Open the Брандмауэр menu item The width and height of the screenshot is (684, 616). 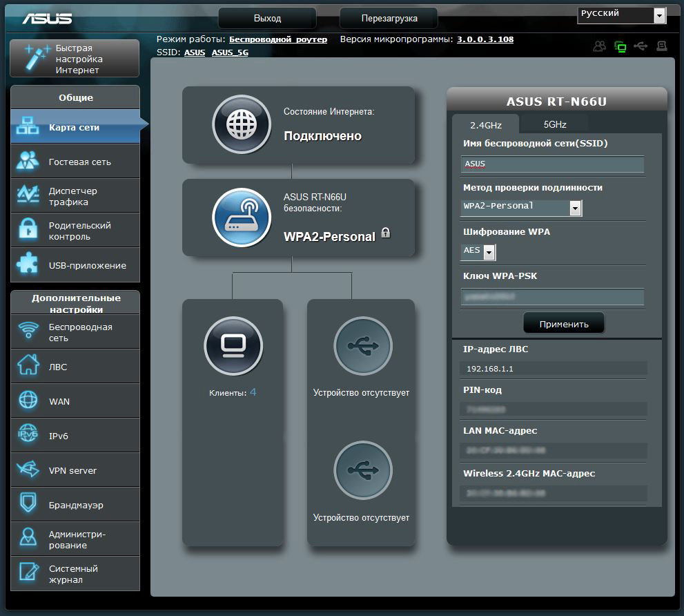pos(75,504)
